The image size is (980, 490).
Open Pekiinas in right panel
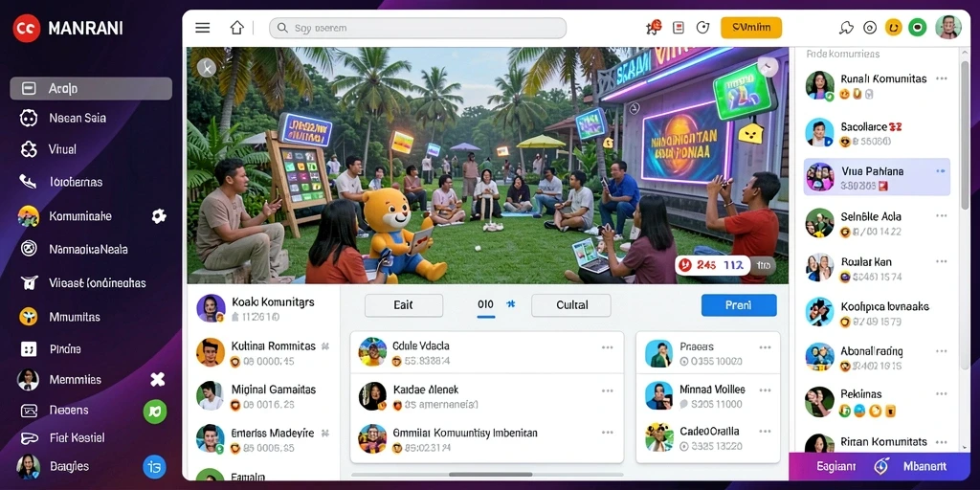(877, 402)
